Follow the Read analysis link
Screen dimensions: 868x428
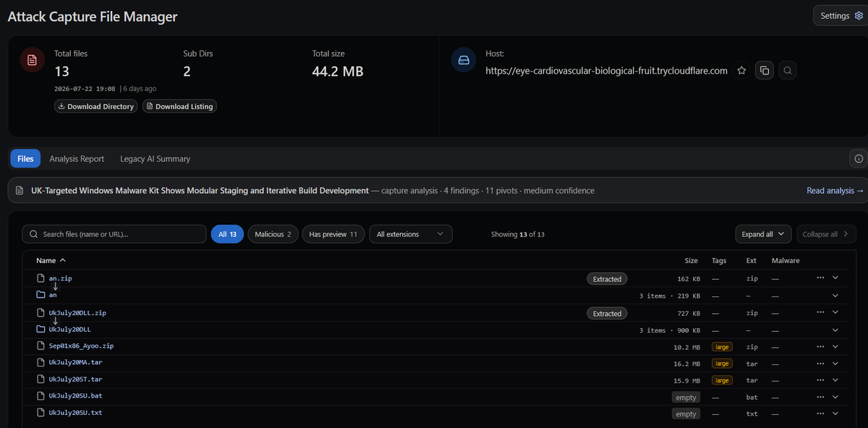835,191
